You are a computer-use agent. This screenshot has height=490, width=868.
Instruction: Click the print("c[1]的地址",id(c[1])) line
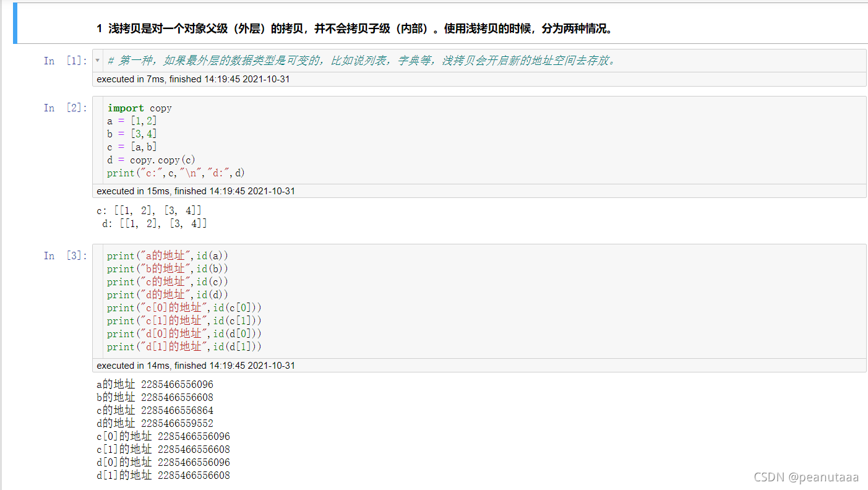coord(184,320)
